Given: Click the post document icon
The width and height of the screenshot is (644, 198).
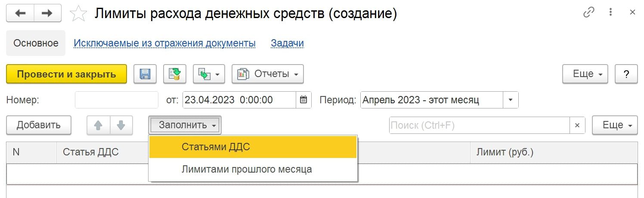Looking at the screenshot, I should tap(174, 74).
